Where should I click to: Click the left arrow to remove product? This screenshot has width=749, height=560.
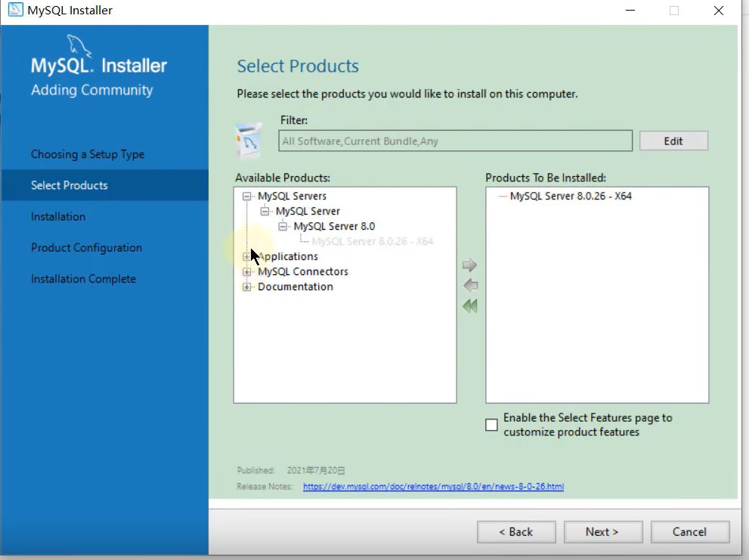[x=470, y=285]
